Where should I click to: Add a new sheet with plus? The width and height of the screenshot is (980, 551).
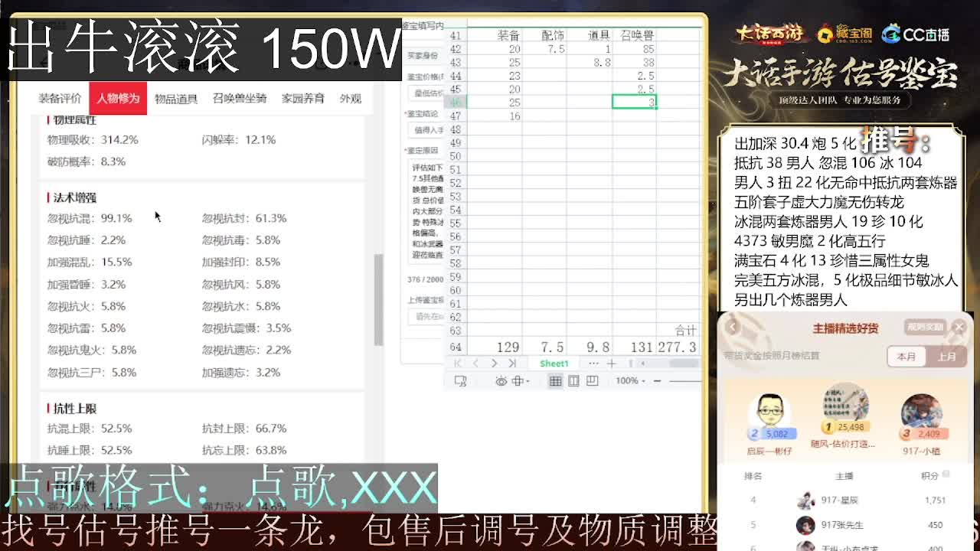click(611, 364)
